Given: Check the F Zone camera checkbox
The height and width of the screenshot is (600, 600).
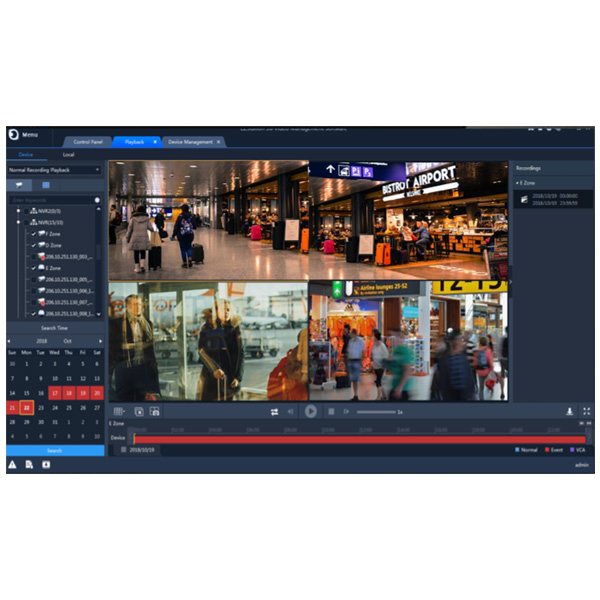Looking at the screenshot, I should (34, 233).
